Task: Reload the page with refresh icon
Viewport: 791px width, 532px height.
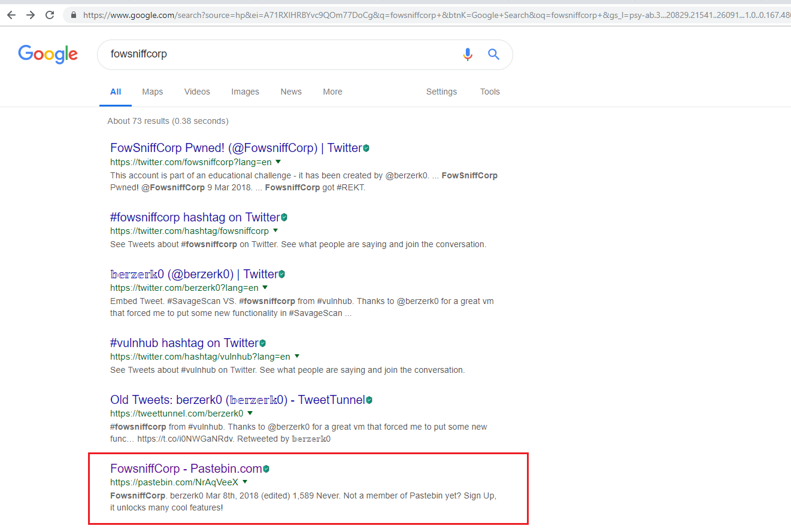Action: [50, 15]
